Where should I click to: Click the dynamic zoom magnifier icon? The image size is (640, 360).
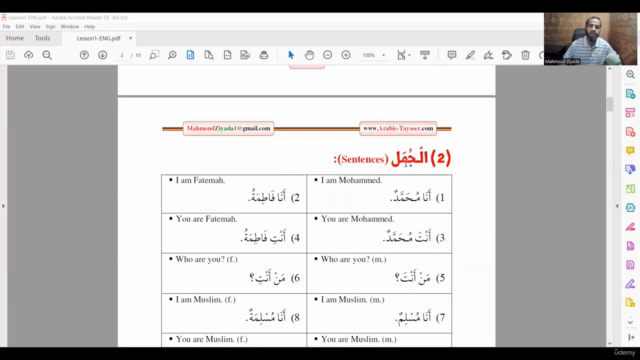click(172, 55)
